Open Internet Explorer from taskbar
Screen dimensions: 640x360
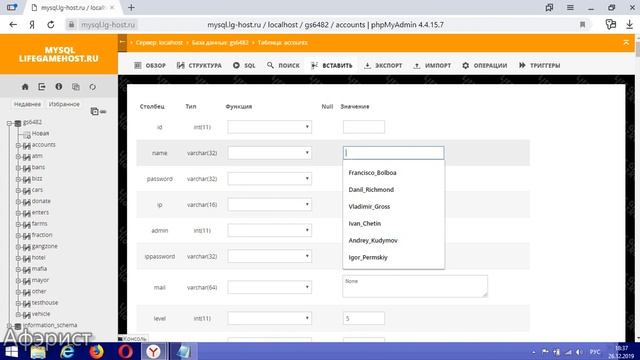pos(67,351)
